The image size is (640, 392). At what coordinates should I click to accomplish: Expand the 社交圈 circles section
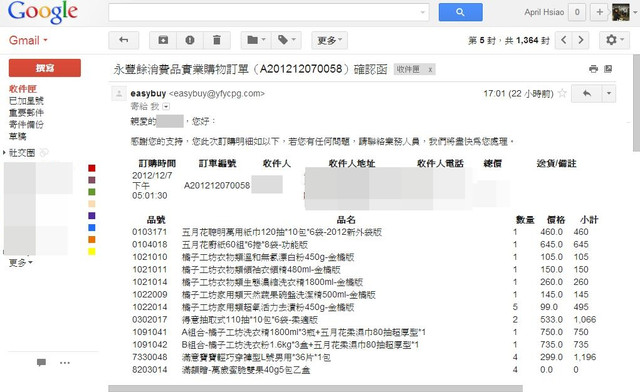4,153
